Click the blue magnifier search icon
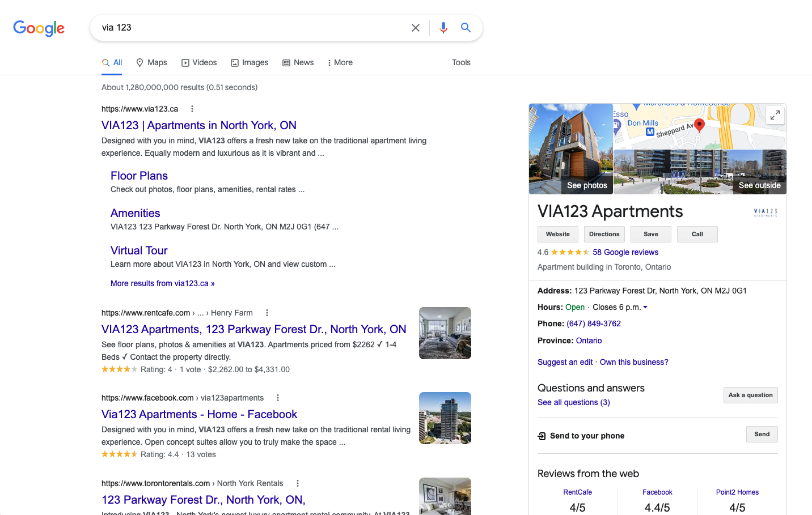The width and height of the screenshot is (812, 515). [466, 27]
